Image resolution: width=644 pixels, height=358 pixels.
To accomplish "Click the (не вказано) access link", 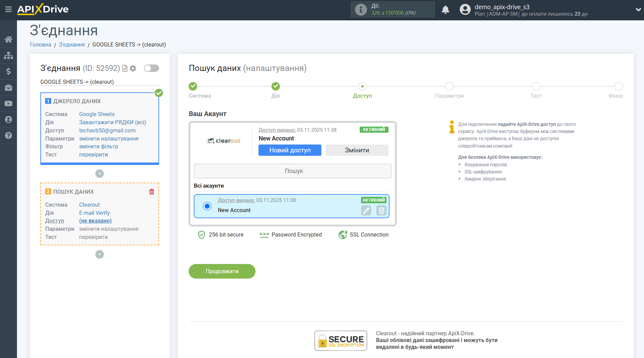I will [95, 221].
